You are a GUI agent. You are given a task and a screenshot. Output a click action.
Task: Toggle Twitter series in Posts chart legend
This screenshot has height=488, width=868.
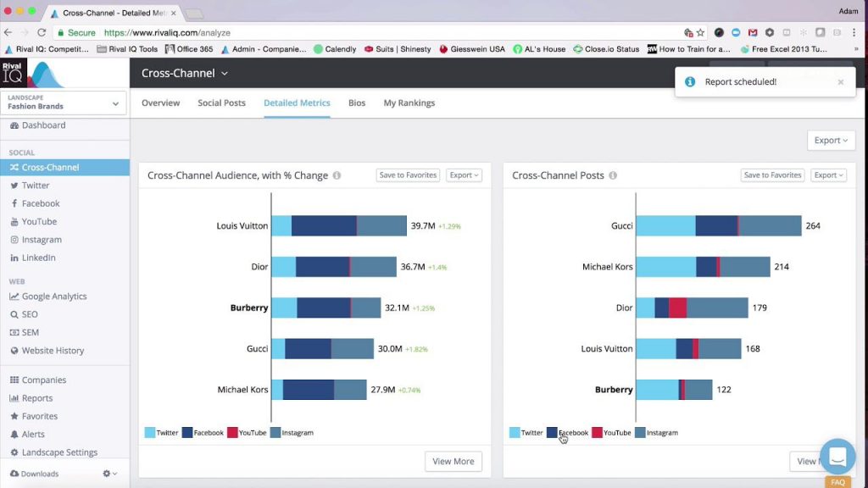[x=526, y=433]
